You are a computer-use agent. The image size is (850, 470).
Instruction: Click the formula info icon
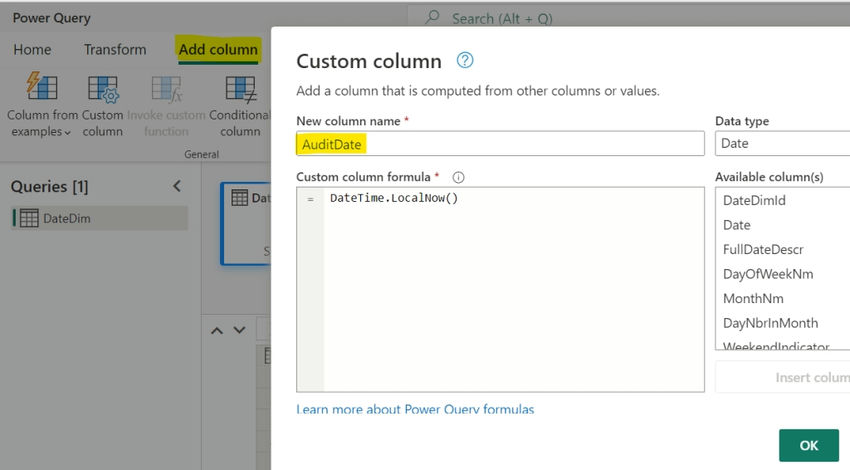click(x=458, y=177)
